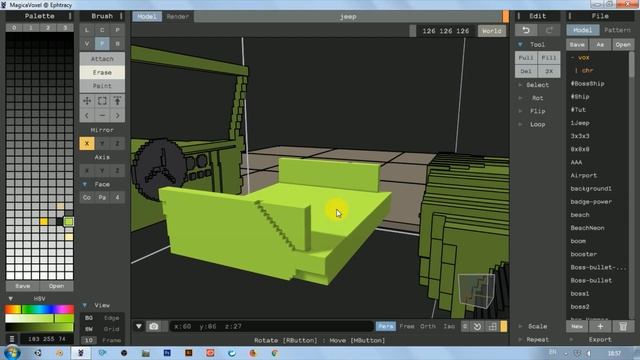Viewport: 640px width, 360px height.
Task: Select the V brush mode
Action: pyautogui.click(x=87, y=43)
